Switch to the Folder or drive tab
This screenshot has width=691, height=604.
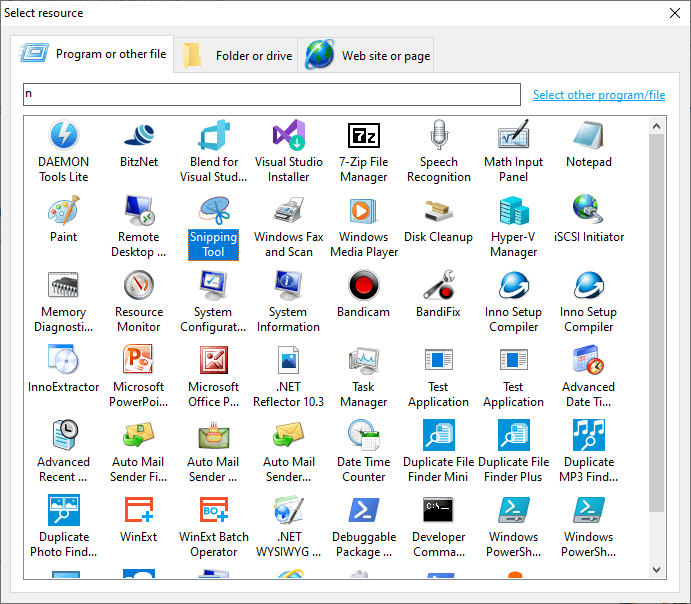pos(236,56)
